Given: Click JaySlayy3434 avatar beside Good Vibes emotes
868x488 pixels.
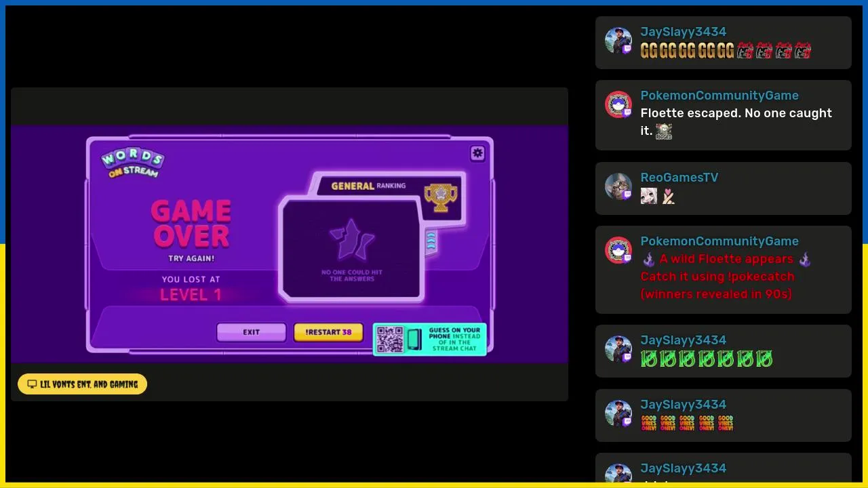Looking at the screenshot, I should point(618,413).
